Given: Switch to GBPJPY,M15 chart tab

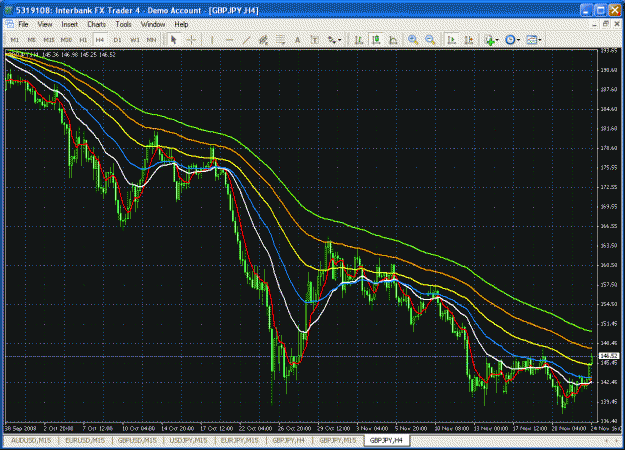Looking at the screenshot, I should (338, 440).
